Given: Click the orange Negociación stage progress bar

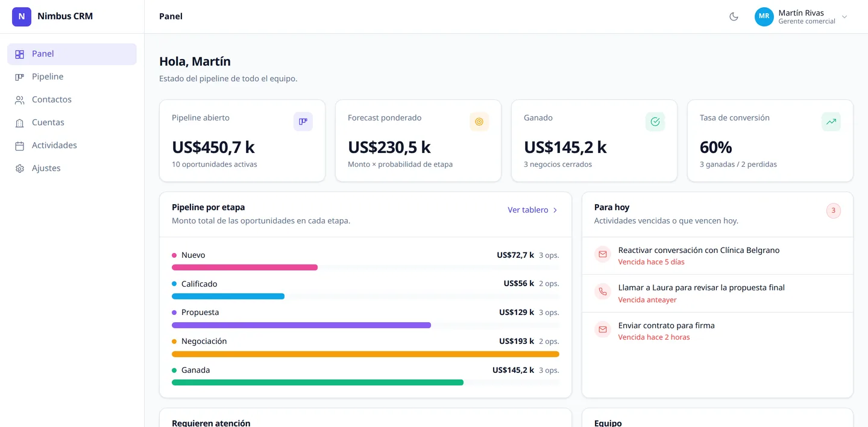Looking at the screenshot, I should point(365,354).
